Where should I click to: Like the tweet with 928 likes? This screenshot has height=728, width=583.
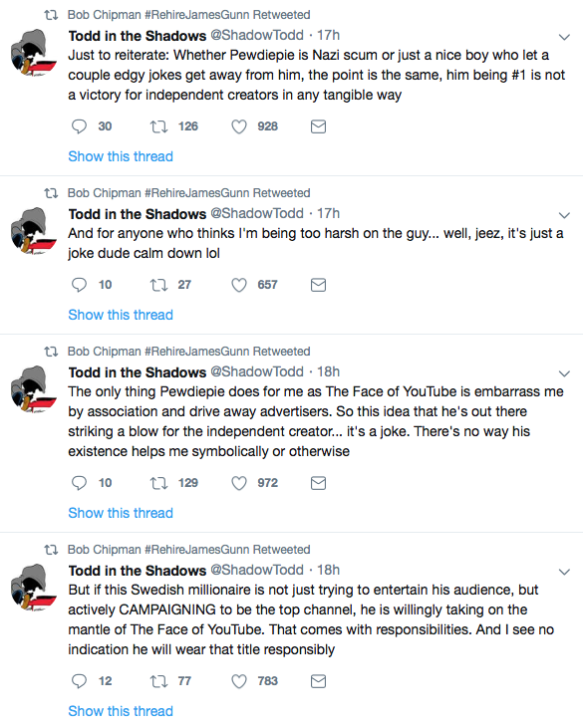pos(239,126)
